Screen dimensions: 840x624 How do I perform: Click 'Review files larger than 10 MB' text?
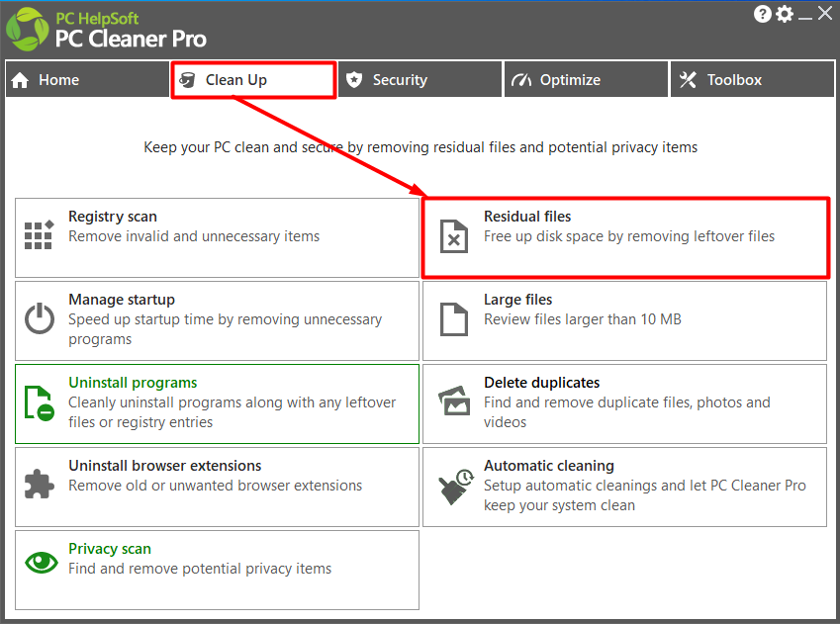[x=583, y=319]
